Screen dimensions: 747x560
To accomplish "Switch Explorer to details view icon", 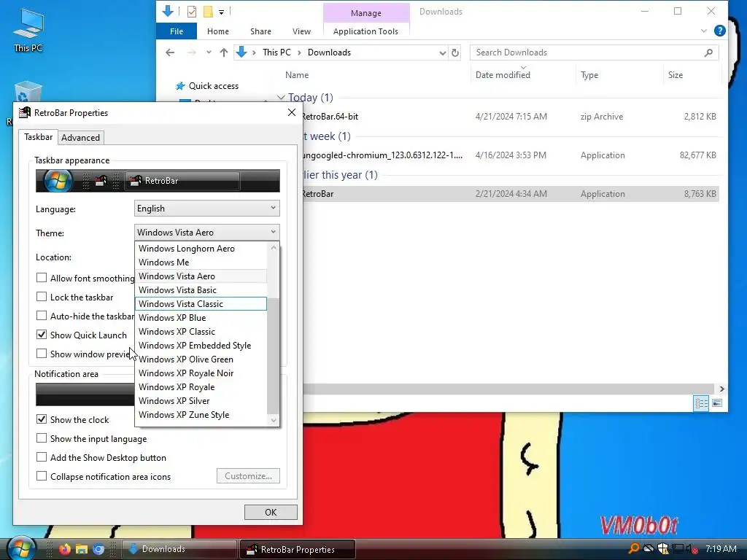I will click(x=701, y=403).
